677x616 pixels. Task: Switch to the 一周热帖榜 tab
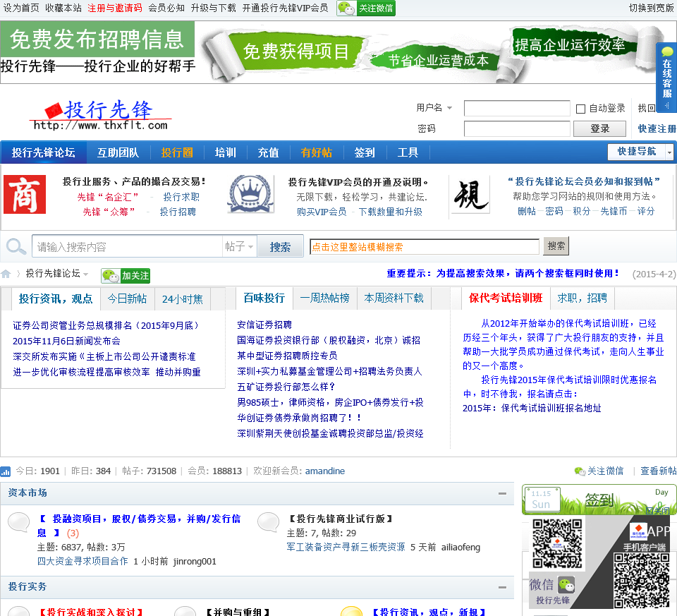tap(324, 298)
